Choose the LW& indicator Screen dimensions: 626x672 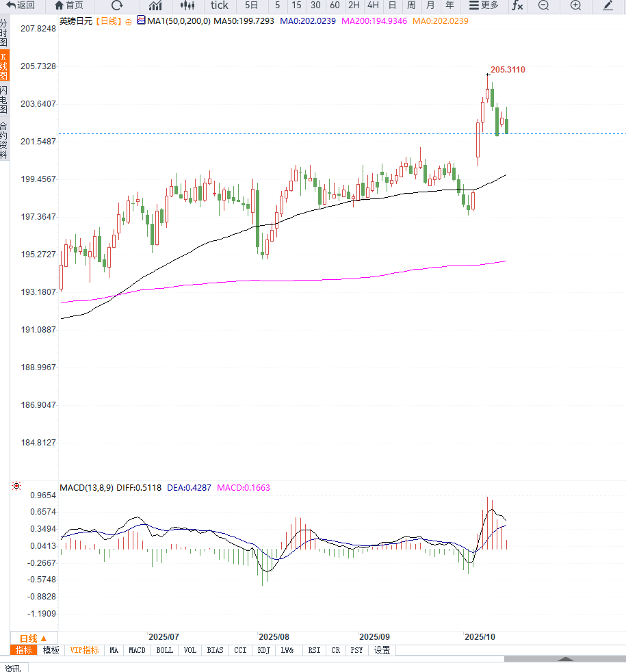pyautogui.click(x=287, y=650)
